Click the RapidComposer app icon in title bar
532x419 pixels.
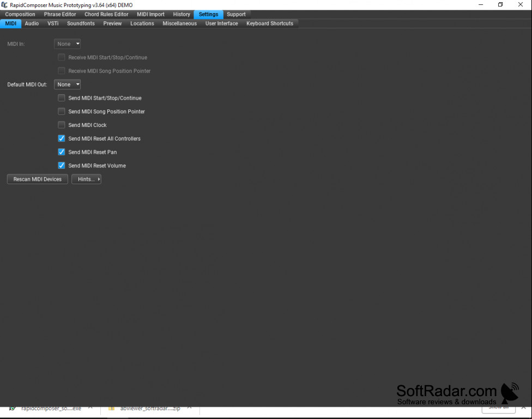(x=4, y=5)
